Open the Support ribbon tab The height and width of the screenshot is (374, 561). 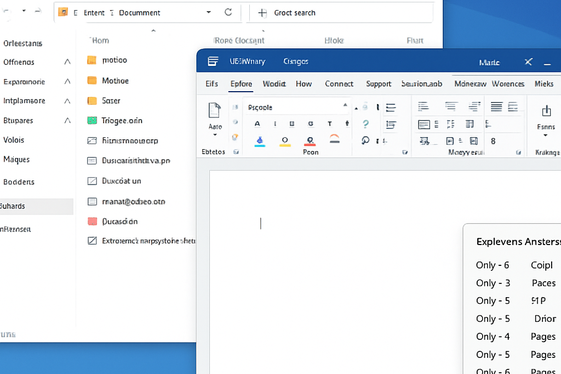click(x=379, y=84)
